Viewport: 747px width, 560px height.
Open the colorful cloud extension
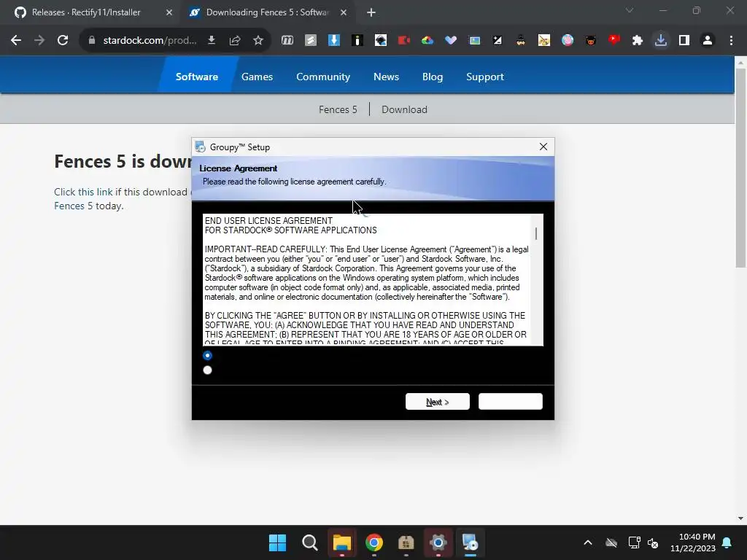pos(427,41)
